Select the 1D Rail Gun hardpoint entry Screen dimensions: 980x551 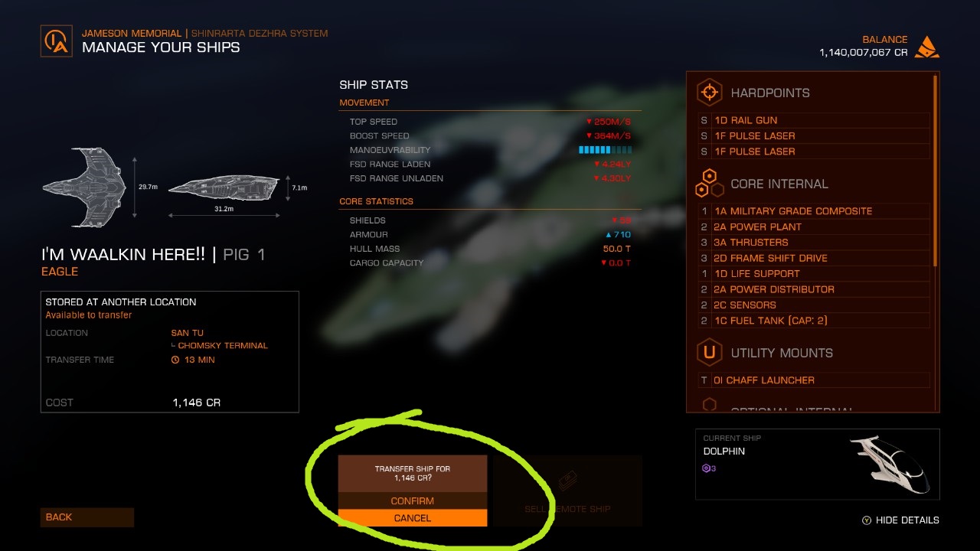click(814, 120)
